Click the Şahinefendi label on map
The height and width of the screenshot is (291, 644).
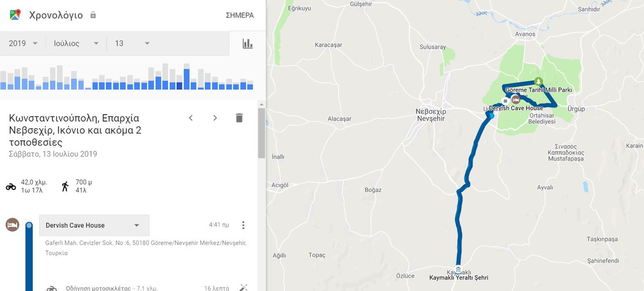[603, 261]
